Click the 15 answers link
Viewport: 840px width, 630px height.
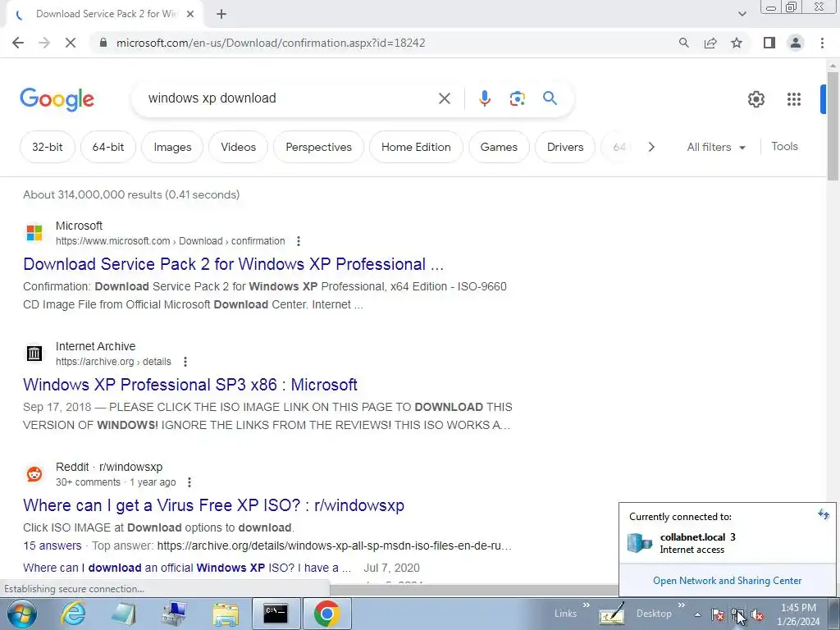coord(52,546)
